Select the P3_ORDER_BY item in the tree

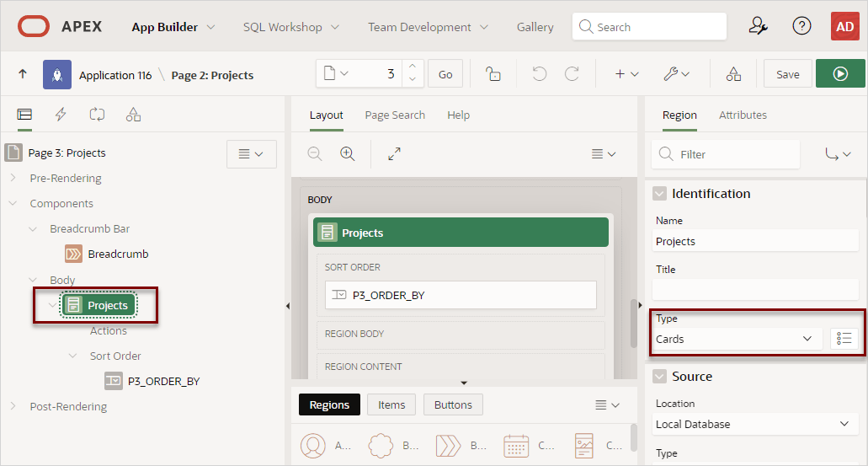click(152, 381)
